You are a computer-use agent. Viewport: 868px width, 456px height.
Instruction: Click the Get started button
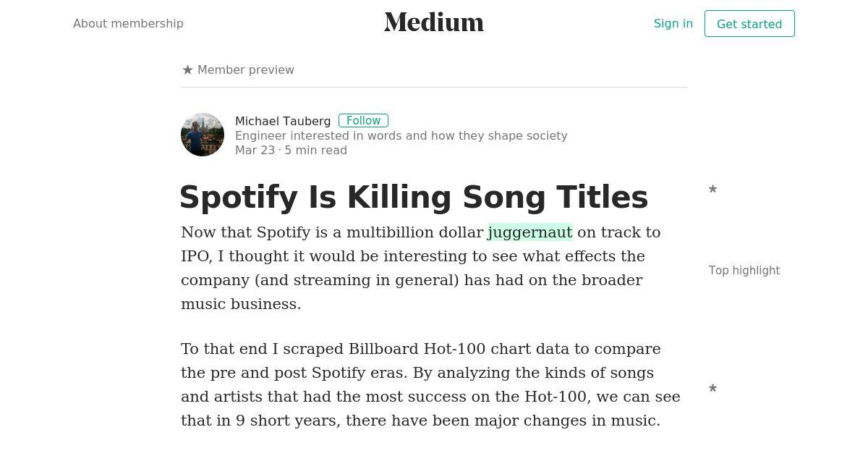[x=749, y=24]
